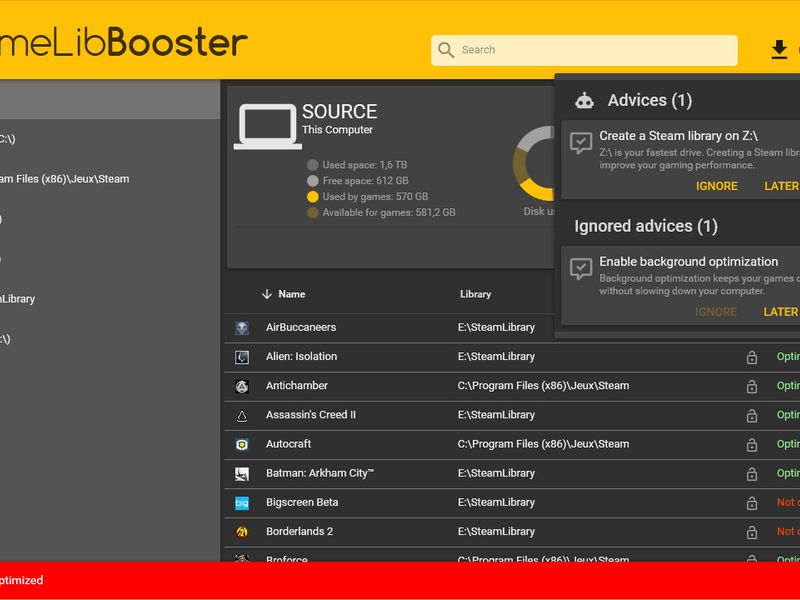Select the AirBuccaneers game name
Screen dimensions: 800x600
(x=301, y=327)
